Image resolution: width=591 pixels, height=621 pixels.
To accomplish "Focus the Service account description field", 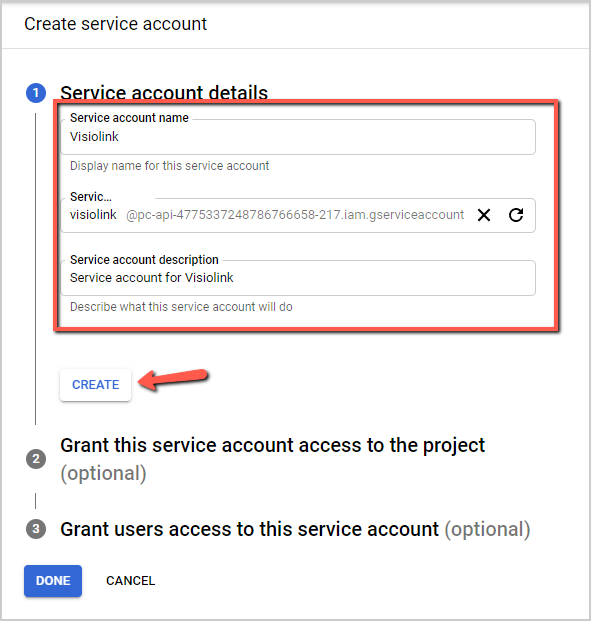I will (x=298, y=278).
